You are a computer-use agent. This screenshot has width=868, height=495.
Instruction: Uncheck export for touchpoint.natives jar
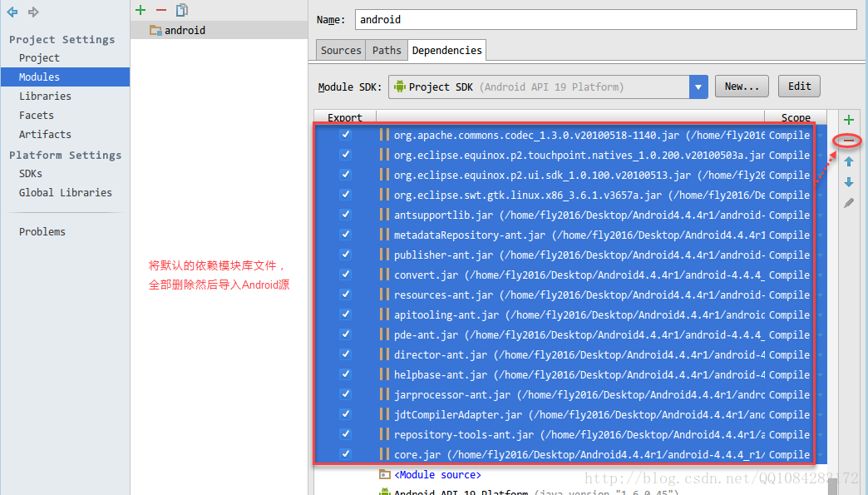[x=345, y=155]
